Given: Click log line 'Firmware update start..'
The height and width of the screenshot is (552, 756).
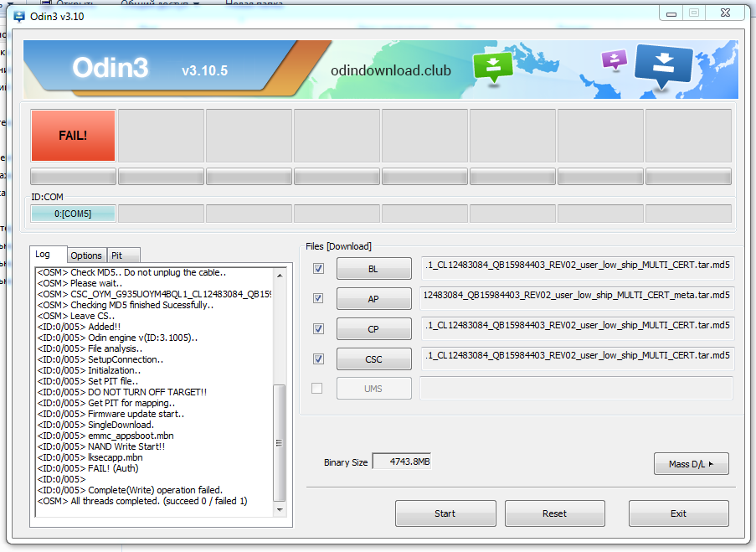Looking at the screenshot, I should [136, 414].
